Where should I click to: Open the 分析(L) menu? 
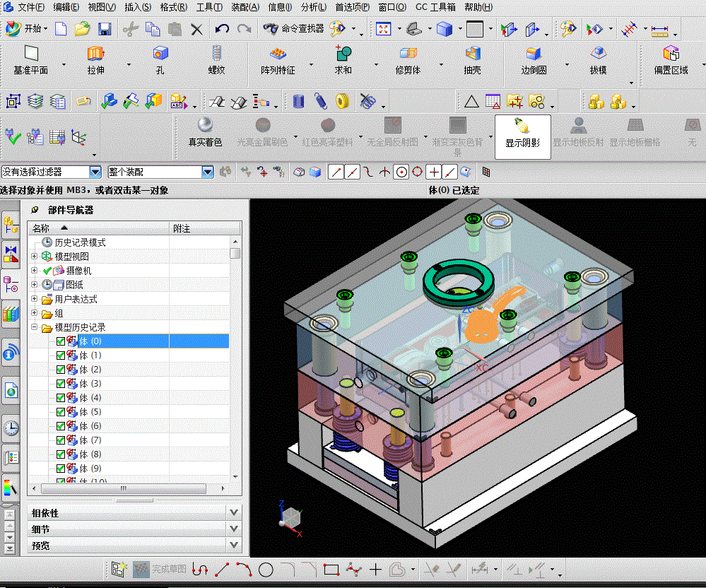(x=313, y=7)
